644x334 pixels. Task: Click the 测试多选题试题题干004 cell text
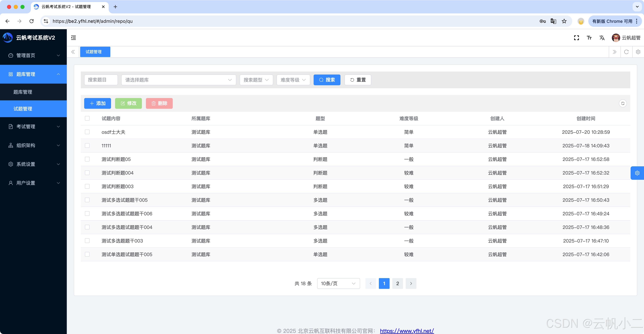[x=127, y=227]
